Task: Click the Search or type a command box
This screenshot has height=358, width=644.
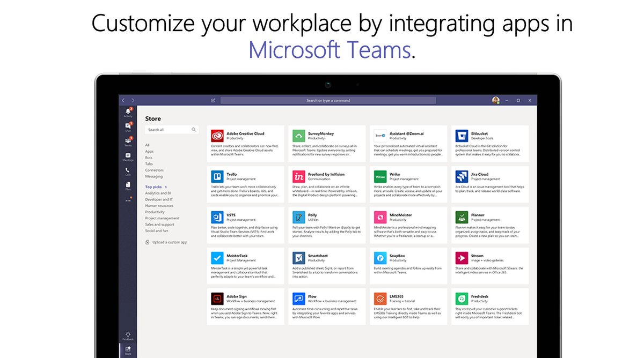Action: 328,100
